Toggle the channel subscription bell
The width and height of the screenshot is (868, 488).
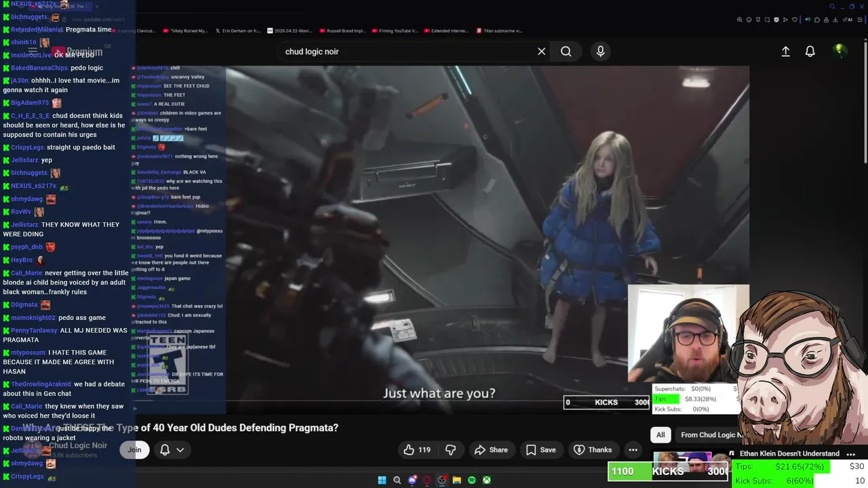164,450
